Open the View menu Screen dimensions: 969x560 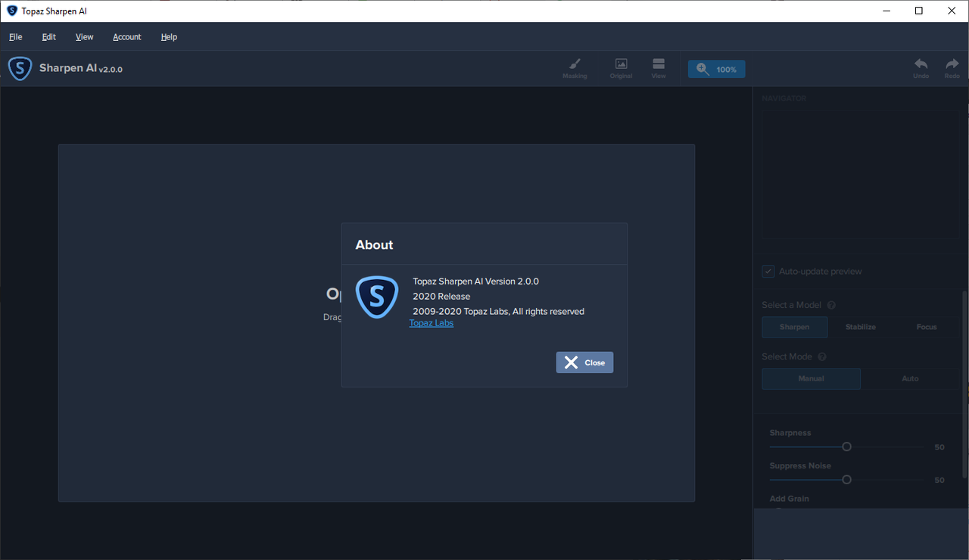coord(85,37)
